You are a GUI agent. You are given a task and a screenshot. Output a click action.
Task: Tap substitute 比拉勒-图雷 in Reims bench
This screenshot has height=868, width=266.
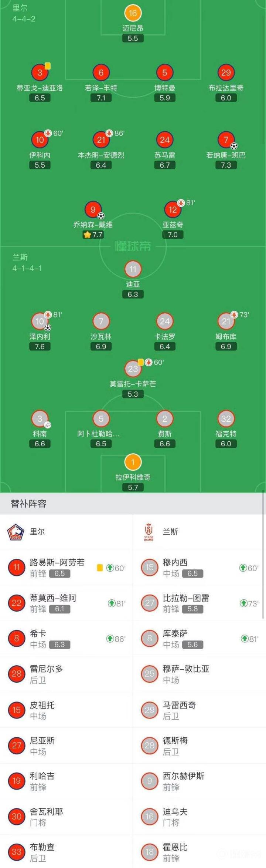199,603
